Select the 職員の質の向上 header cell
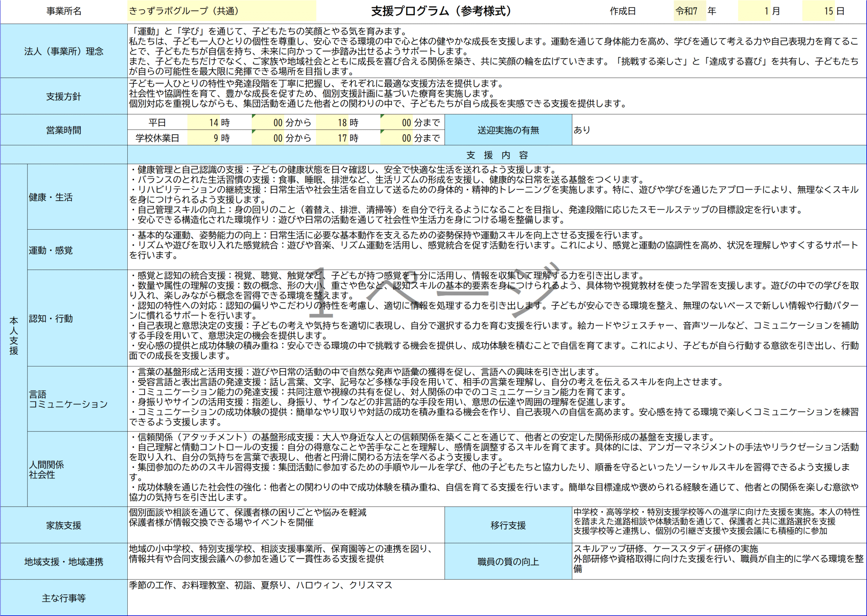Screen dimensions: 867x616 coord(508,561)
